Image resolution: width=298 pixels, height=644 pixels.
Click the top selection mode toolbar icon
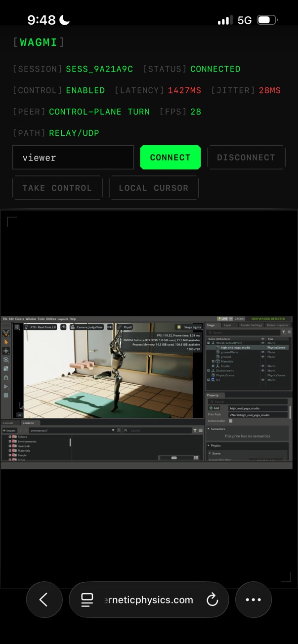tap(6, 333)
